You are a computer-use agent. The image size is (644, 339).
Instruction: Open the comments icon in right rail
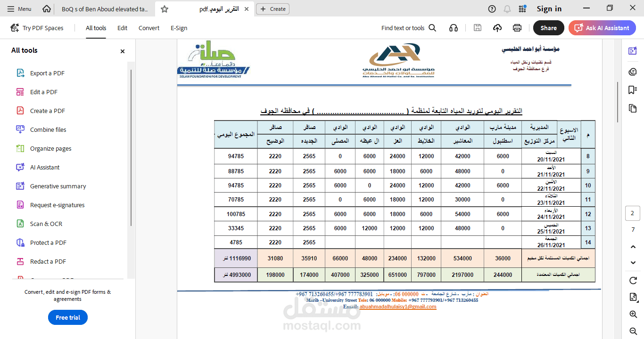[633, 72]
